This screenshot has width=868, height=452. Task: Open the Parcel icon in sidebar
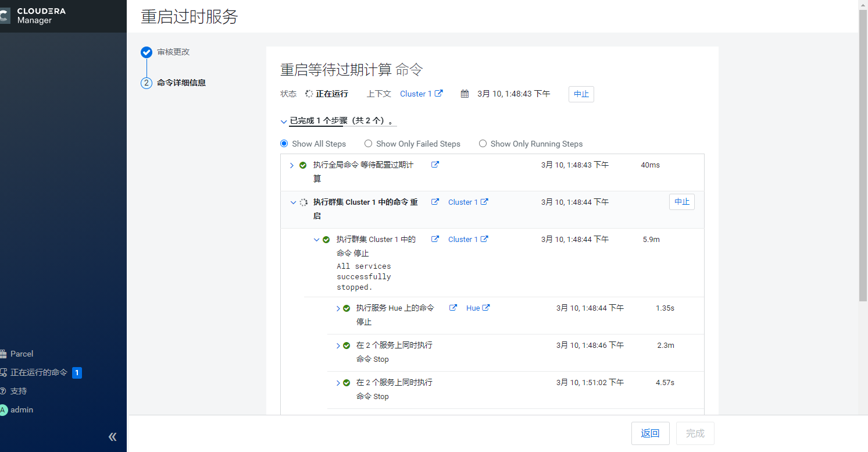3,354
